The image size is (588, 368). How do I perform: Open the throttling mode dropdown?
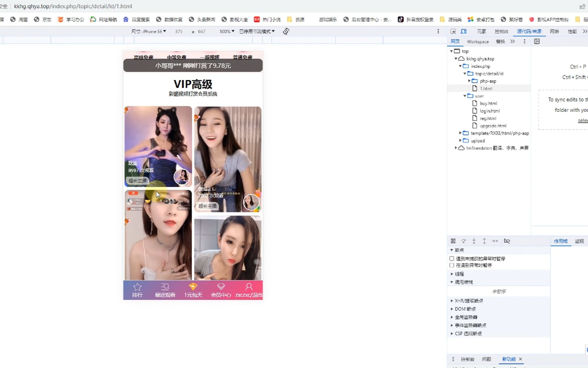tap(257, 31)
